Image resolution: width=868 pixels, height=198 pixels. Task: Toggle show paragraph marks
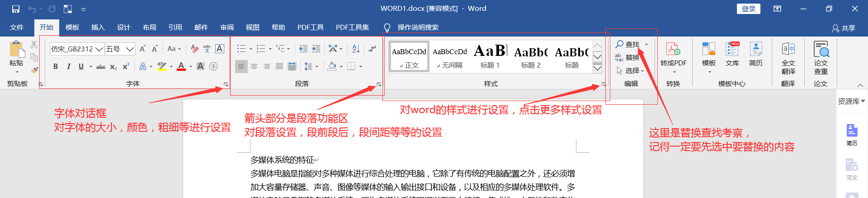372,49
